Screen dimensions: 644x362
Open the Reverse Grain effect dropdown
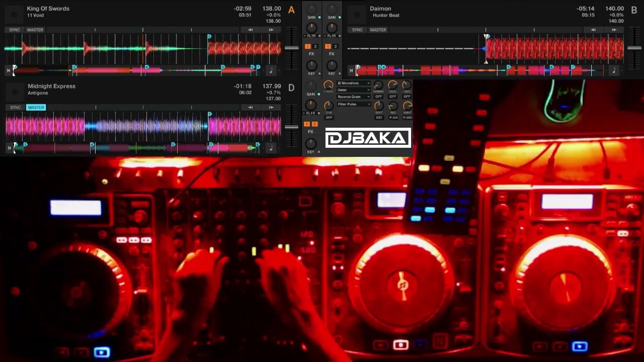point(353,97)
